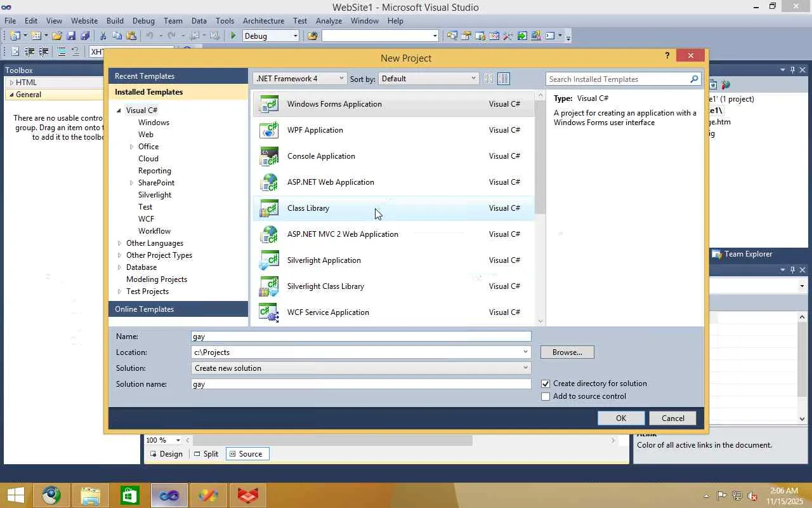Click the Browse... button
The height and width of the screenshot is (508, 812).
click(567, 352)
